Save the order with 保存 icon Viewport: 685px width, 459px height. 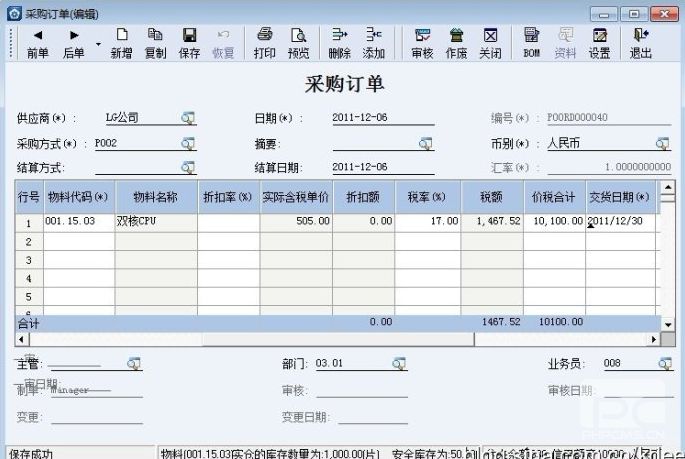coord(189,42)
